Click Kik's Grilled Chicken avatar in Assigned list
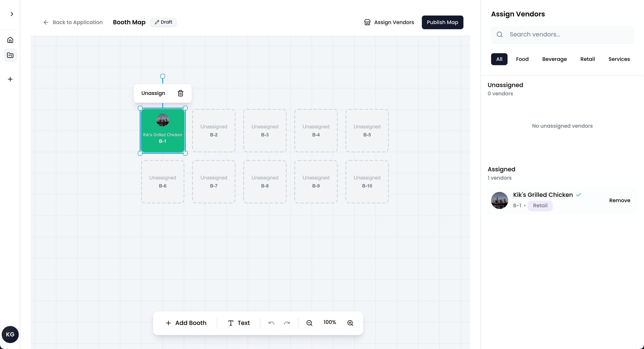644x349 pixels. coord(499,200)
